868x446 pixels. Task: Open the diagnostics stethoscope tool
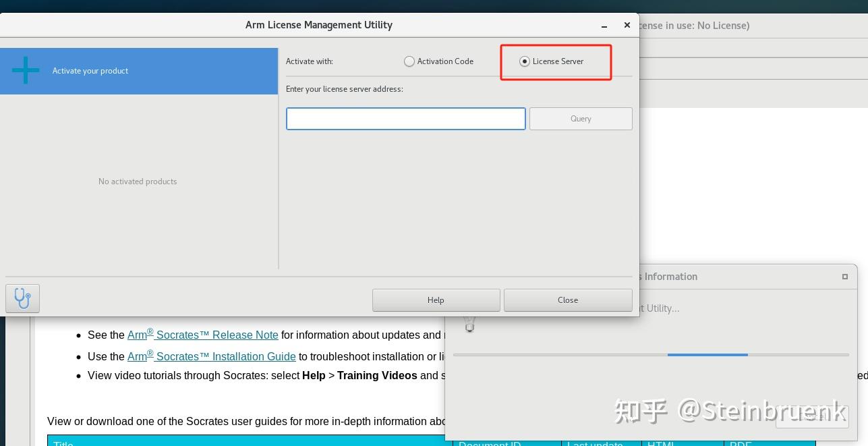tap(22, 298)
